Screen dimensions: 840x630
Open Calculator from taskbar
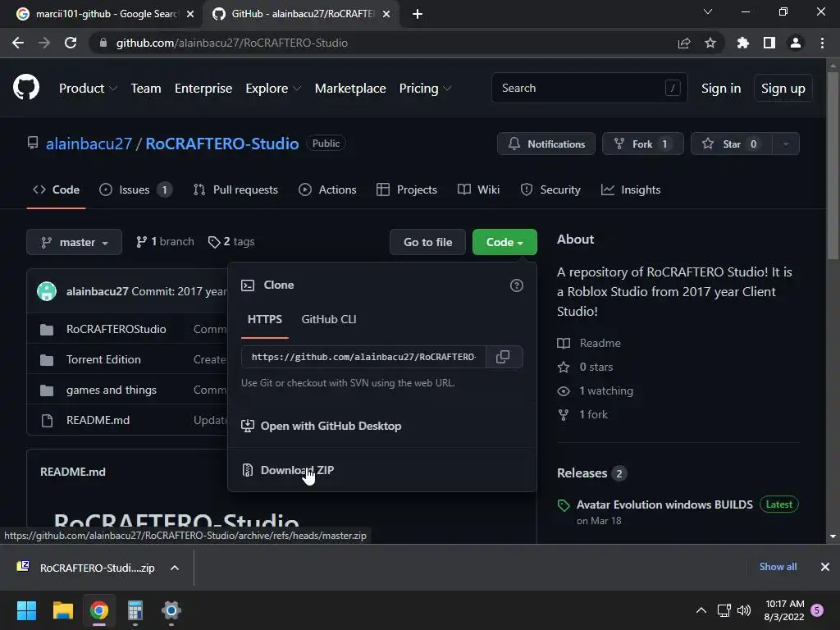[x=135, y=610]
